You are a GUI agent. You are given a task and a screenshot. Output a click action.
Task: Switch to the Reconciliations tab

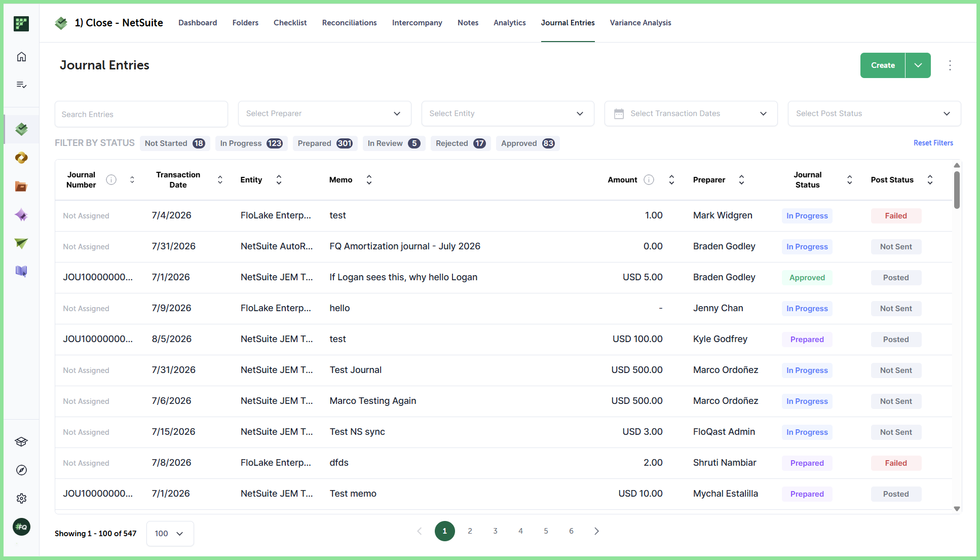coord(350,23)
